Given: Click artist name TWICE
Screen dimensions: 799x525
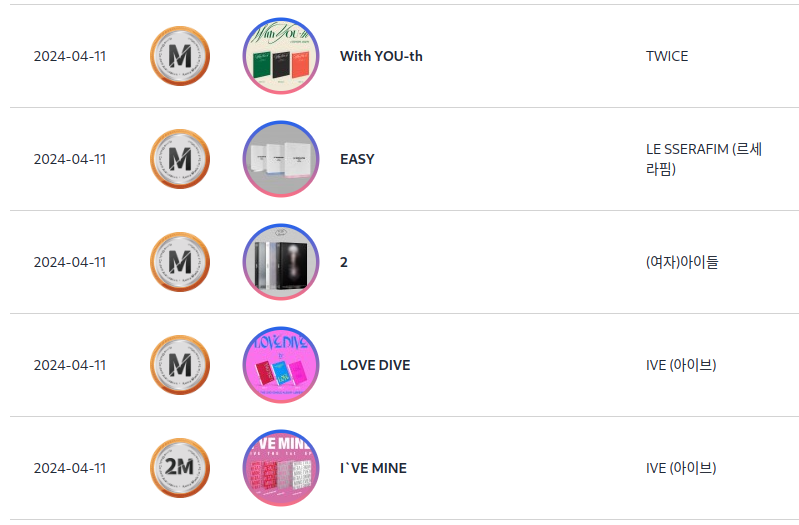Looking at the screenshot, I should coord(667,56).
